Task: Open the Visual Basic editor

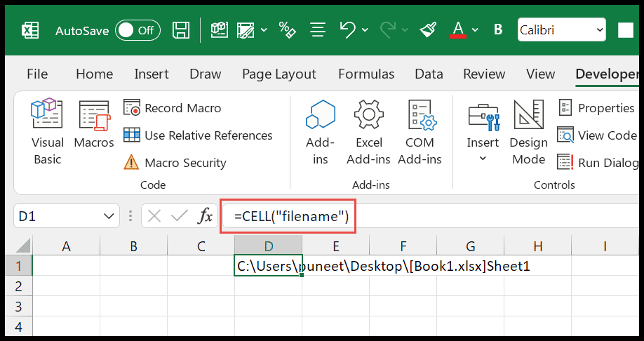Action: (x=47, y=131)
